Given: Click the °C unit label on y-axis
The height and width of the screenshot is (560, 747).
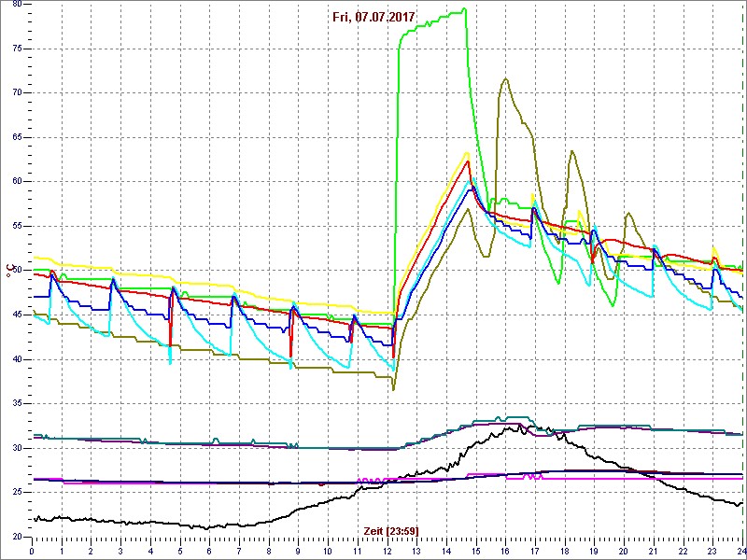Looking at the screenshot, I should 9,271.
